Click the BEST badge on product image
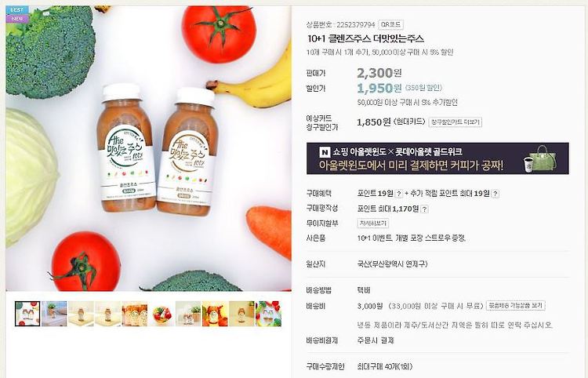Image resolution: width=588 pixels, height=378 pixels. pos(17,9)
